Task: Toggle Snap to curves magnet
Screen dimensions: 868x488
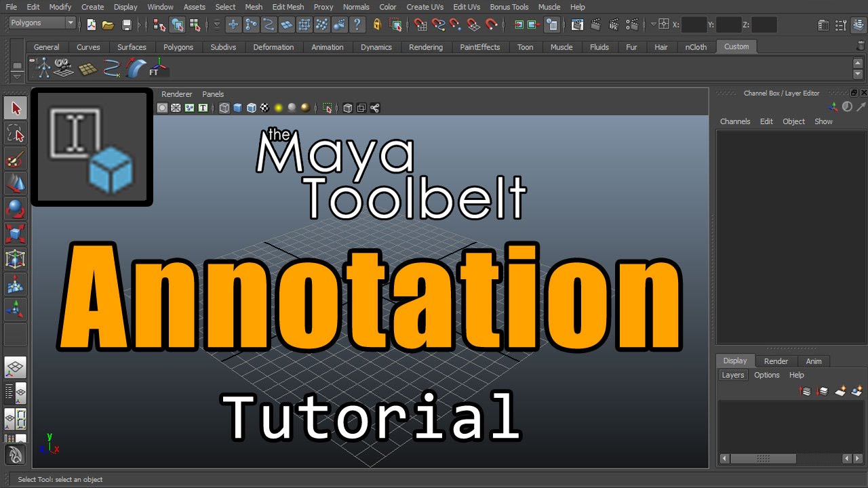Action: click(438, 25)
